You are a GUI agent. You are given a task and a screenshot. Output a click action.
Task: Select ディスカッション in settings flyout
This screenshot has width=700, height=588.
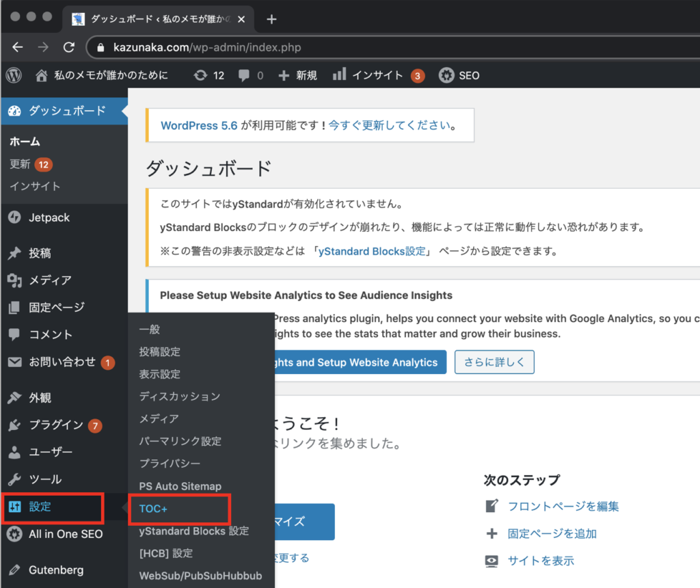point(180,397)
